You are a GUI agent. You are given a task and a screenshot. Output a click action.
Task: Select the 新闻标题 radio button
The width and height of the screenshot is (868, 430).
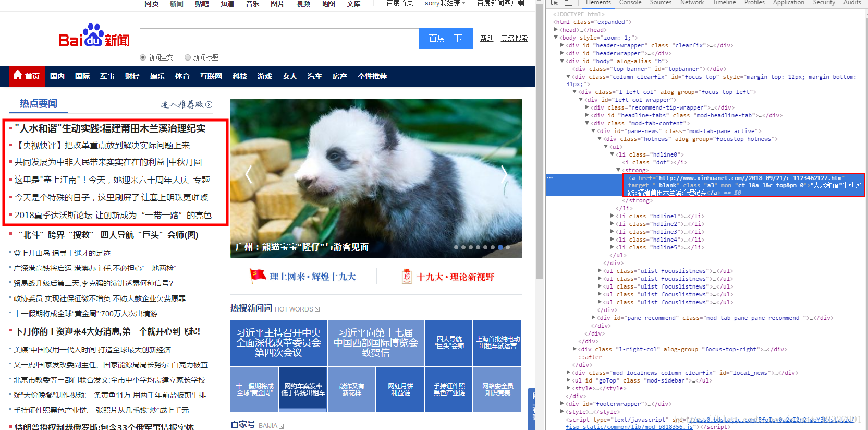tap(188, 57)
